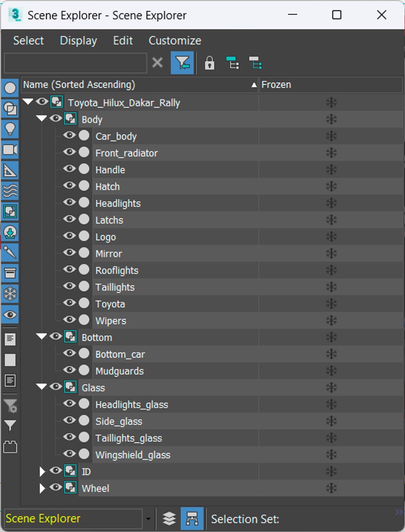Toggle the Frozen snowflake for Mirror
This screenshot has height=532, width=405.
tap(331, 254)
